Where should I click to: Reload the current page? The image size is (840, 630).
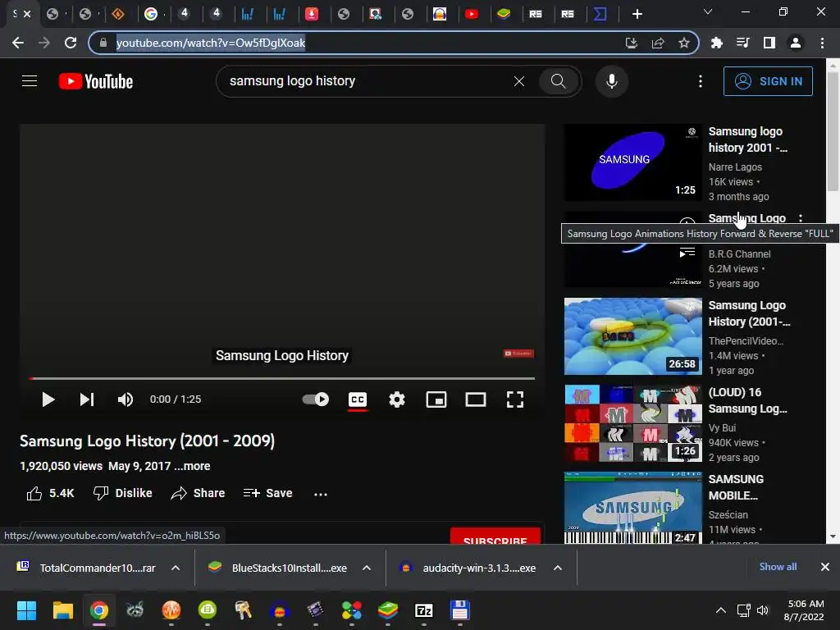click(71, 43)
